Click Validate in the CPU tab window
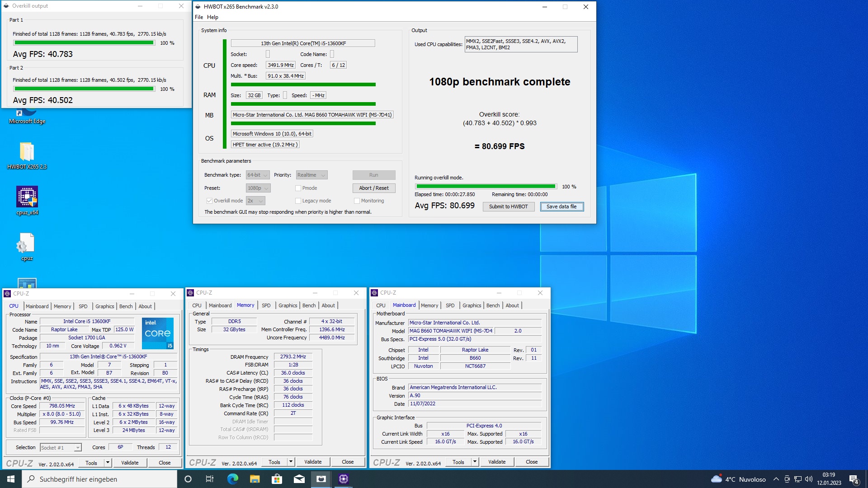Screen dimensions: 868x488 [130, 463]
